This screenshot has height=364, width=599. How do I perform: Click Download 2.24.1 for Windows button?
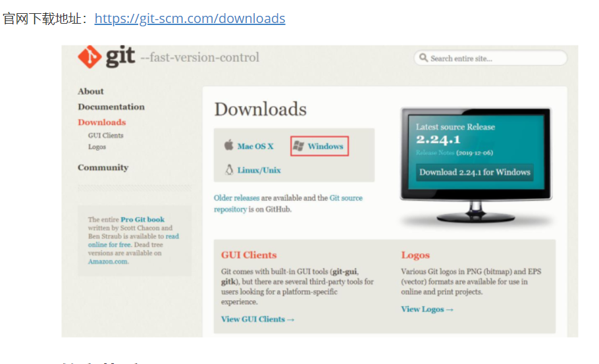pyautogui.click(x=475, y=172)
